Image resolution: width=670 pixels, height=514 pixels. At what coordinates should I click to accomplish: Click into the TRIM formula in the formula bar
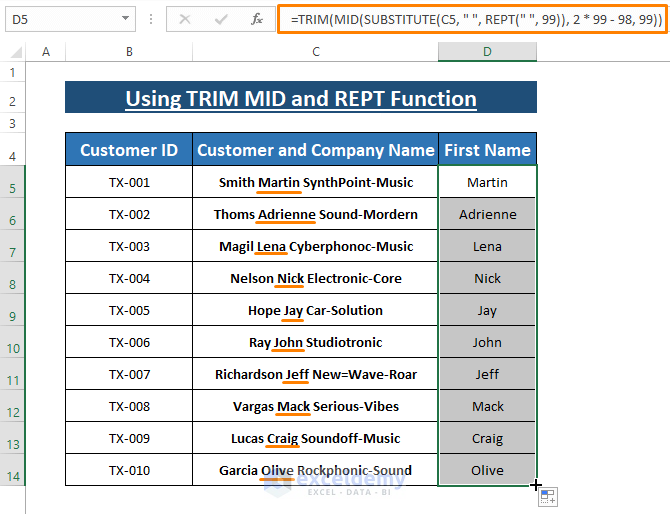point(473,19)
